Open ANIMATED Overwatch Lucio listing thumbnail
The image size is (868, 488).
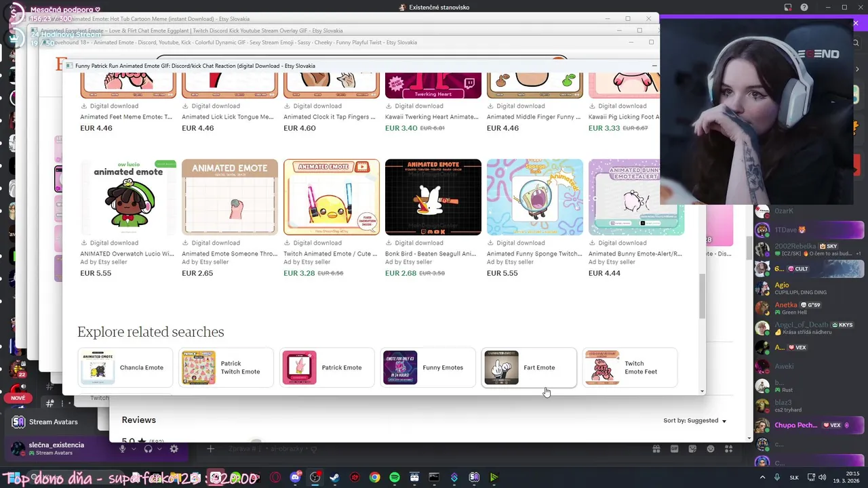tap(128, 197)
